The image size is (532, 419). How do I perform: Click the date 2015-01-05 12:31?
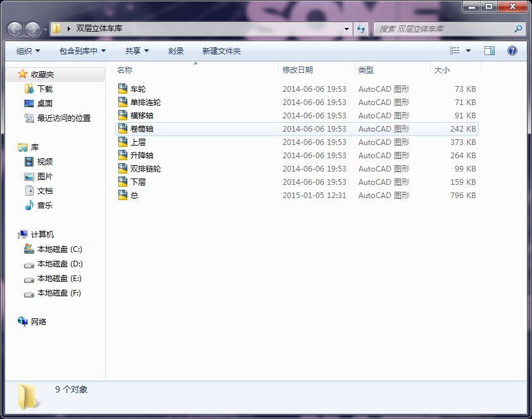pyautogui.click(x=314, y=196)
